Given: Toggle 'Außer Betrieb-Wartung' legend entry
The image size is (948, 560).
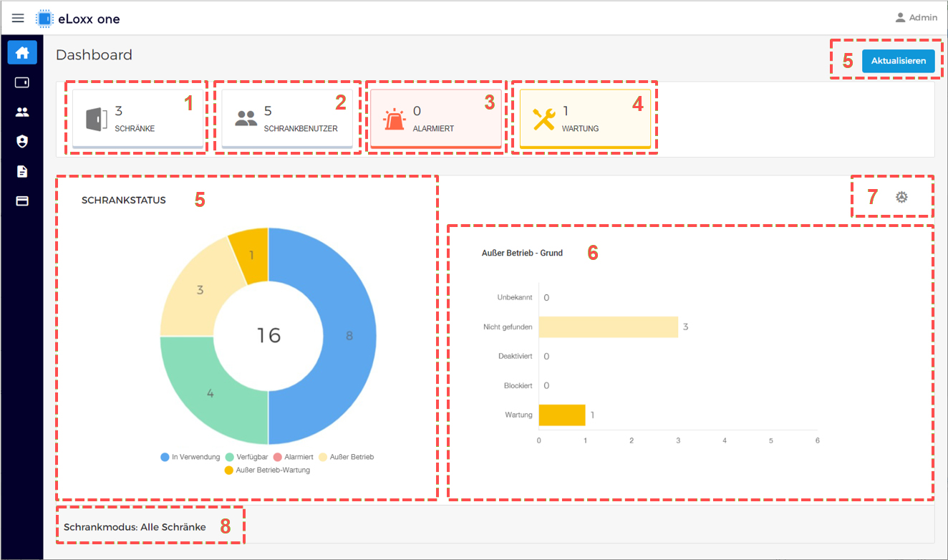Looking at the screenshot, I should coord(267,470).
